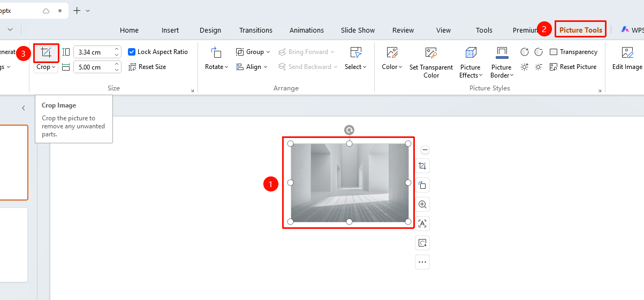Decrease width using stepper down arrow
The height and width of the screenshot is (300, 644).
pos(117,70)
